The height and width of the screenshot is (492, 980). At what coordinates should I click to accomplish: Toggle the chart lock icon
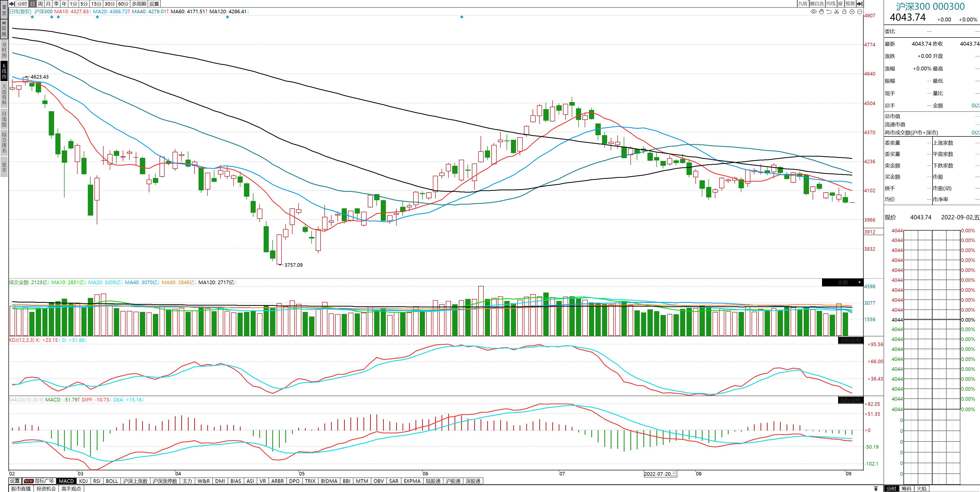point(844,12)
